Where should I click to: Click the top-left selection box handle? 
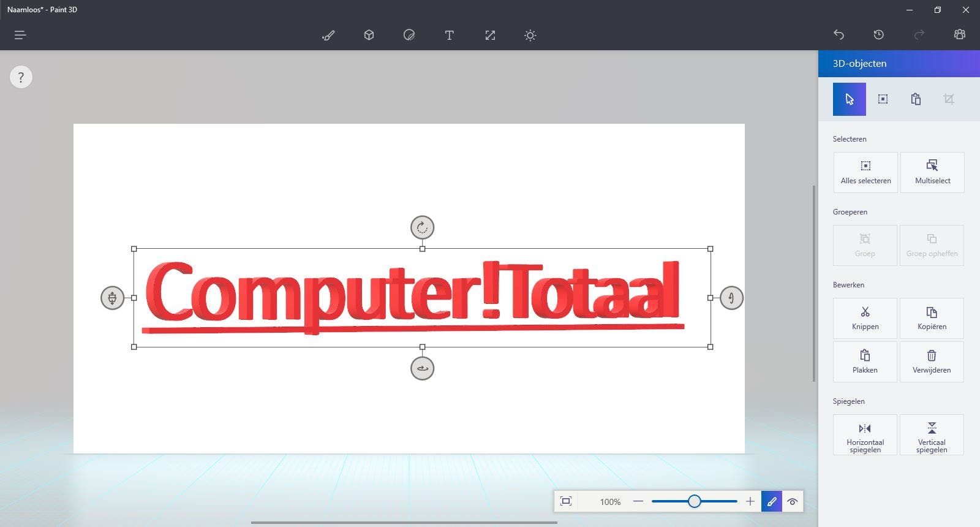tap(134, 249)
